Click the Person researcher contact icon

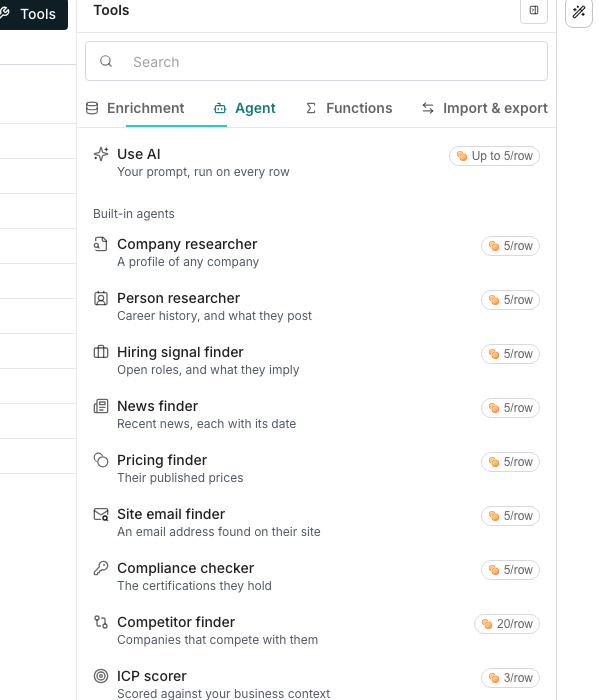101,298
